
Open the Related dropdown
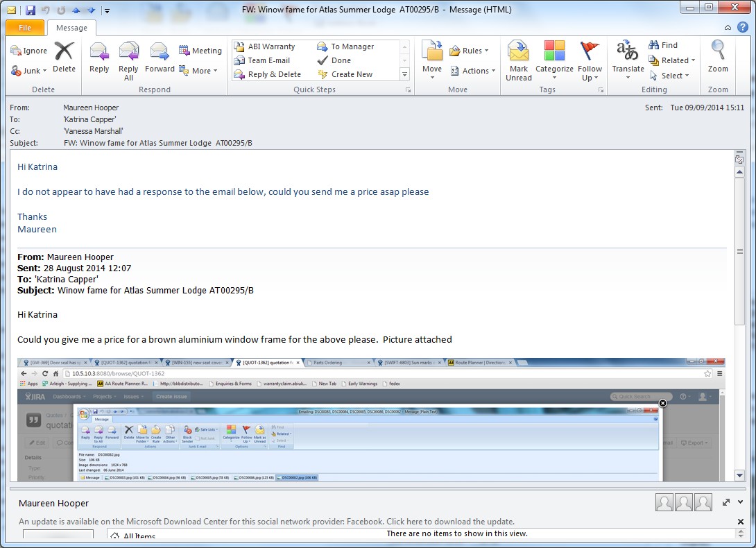click(672, 60)
